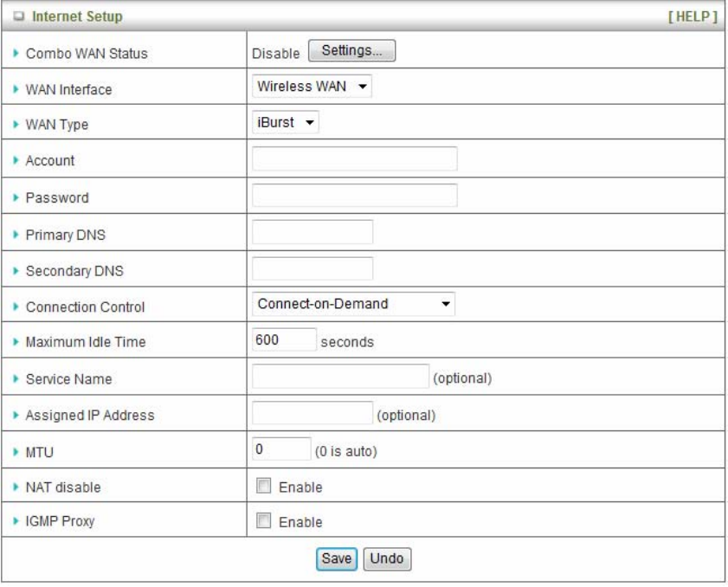Focus the Assigned IP Address field
Image resolution: width=728 pixels, height=587 pixels.
point(312,413)
